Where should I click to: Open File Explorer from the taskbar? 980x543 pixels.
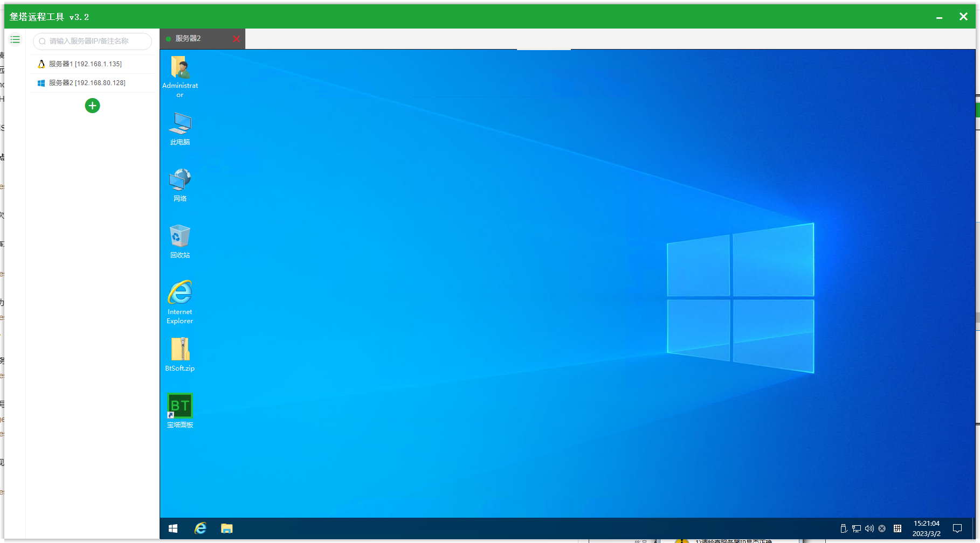click(227, 528)
